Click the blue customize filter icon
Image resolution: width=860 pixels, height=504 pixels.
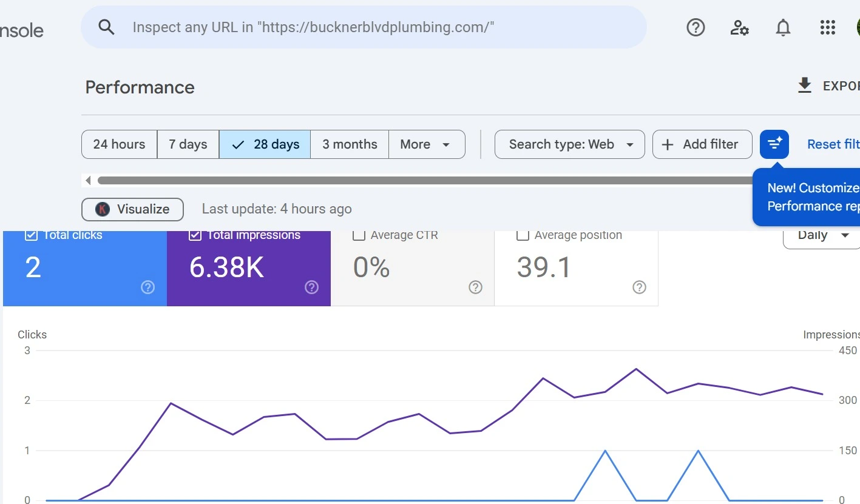point(774,144)
